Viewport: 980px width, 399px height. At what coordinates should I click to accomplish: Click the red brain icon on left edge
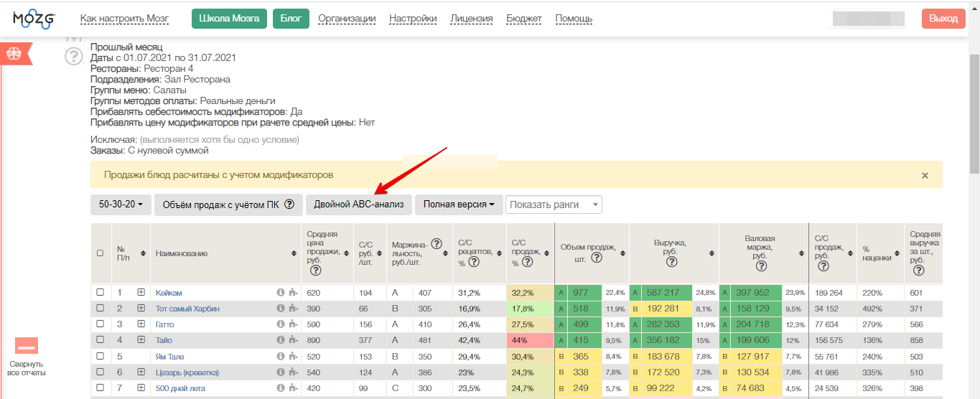point(14,53)
